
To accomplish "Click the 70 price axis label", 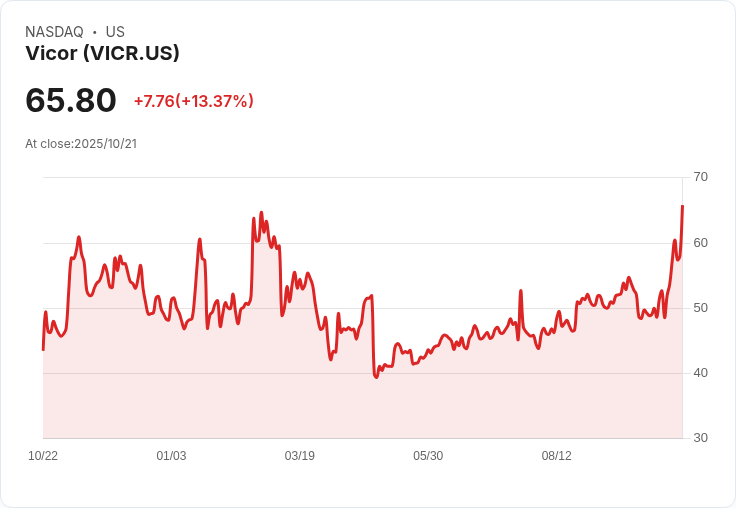I will click(x=700, y=177).
